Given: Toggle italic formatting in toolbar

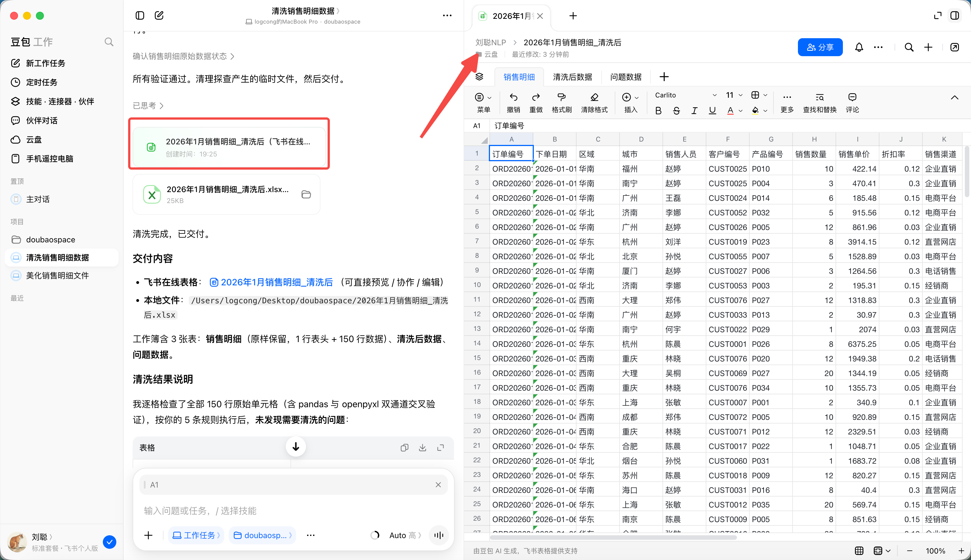Looking at the screenshot, I should [694, 111].
